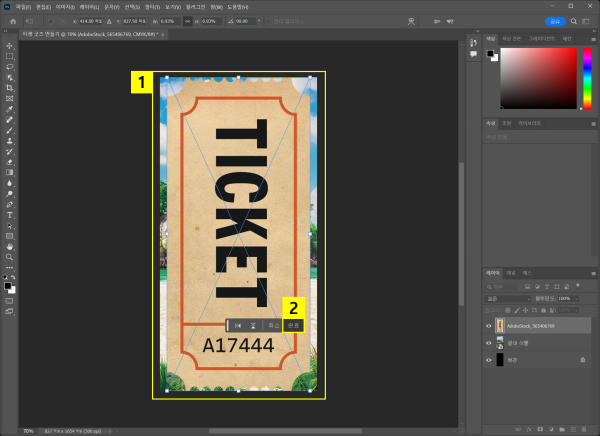Select the Type tool
The height and width of the screenshot is (436, 600).
(10, 215)
